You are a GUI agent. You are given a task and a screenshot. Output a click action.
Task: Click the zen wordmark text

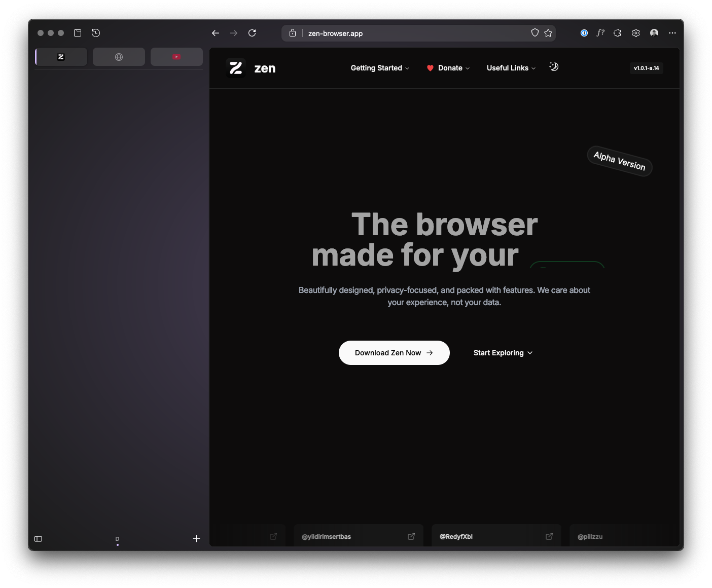tap(265, 68)
